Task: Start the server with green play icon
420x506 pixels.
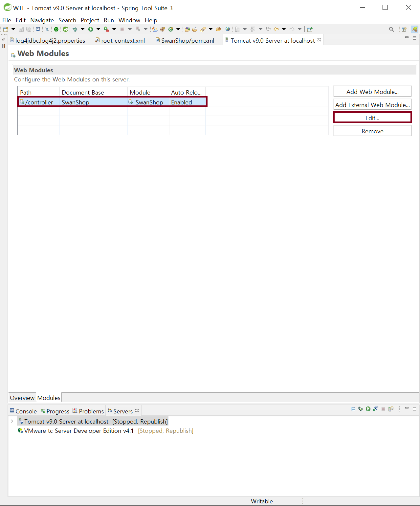Action: tap(368, 409)
